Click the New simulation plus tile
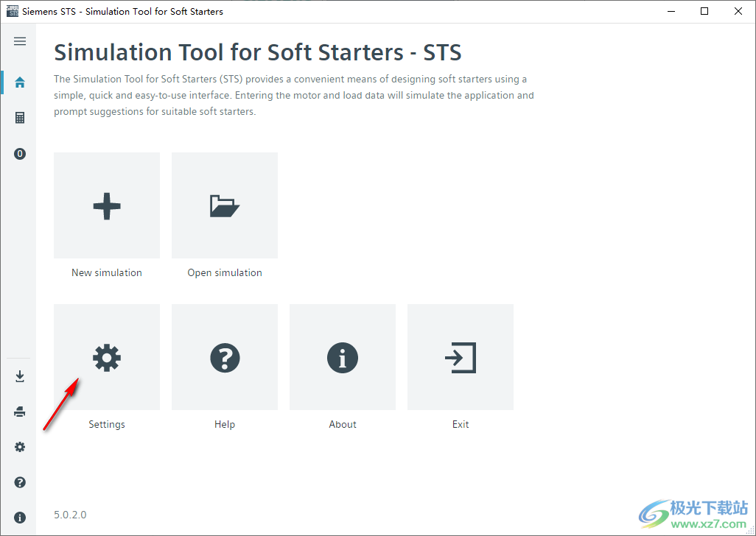The image size is (756, 536). [107, 205]
